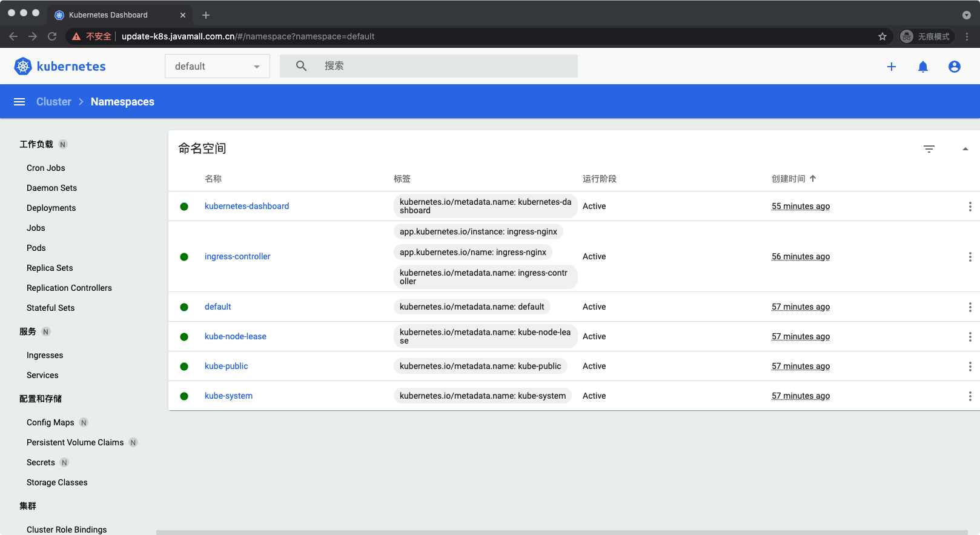Open the default namespace dropdown

[x=217, y=66]
